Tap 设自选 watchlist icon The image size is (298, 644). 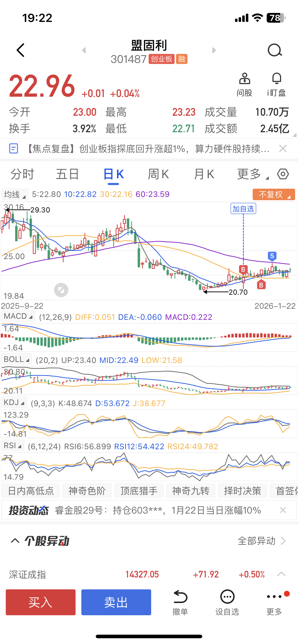227,603
